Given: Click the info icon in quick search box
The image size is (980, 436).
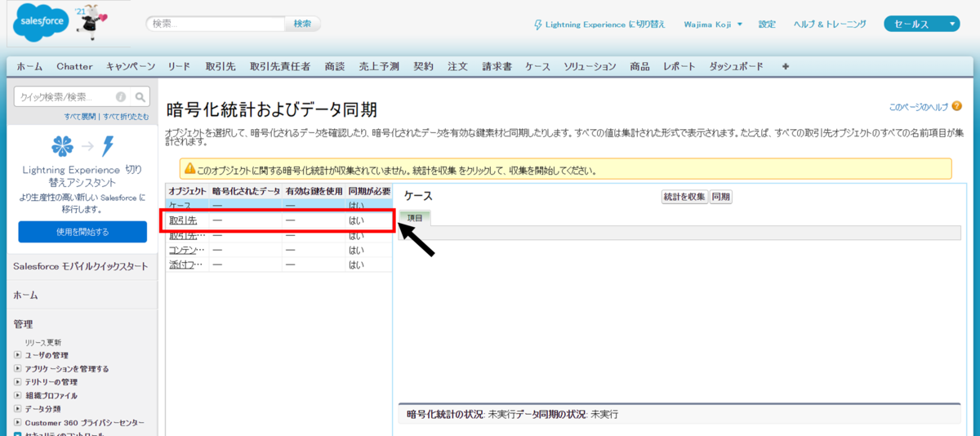Looking at the screenshot, I should coord(121,96).
